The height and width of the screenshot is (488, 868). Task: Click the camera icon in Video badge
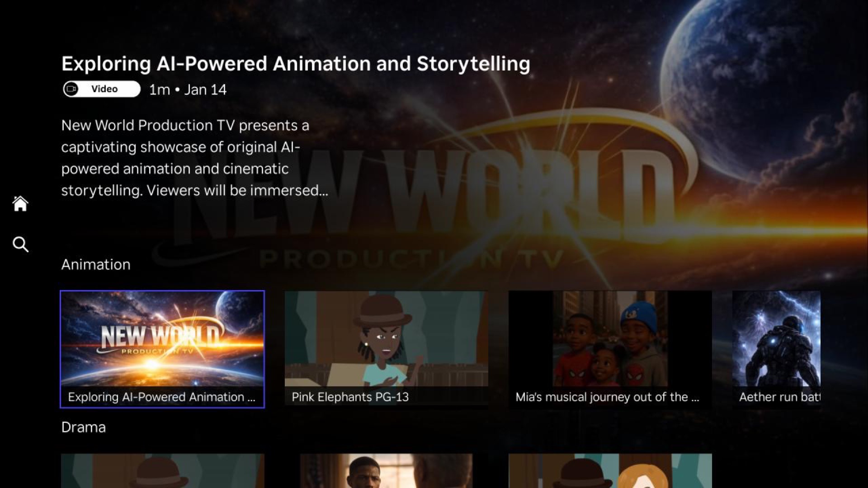click(71, 89)
